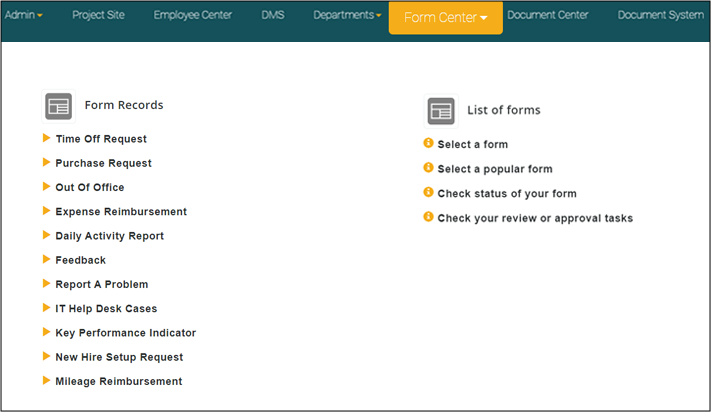This screenshot has width=711, height=412.
Task: Click info icon beside Check your review tasks
Action: [429, 217]
